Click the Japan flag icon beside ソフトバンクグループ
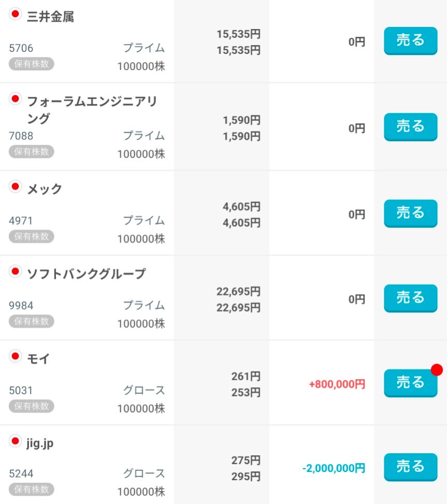This screenshot has width=447, height=504. pos(15,271)
